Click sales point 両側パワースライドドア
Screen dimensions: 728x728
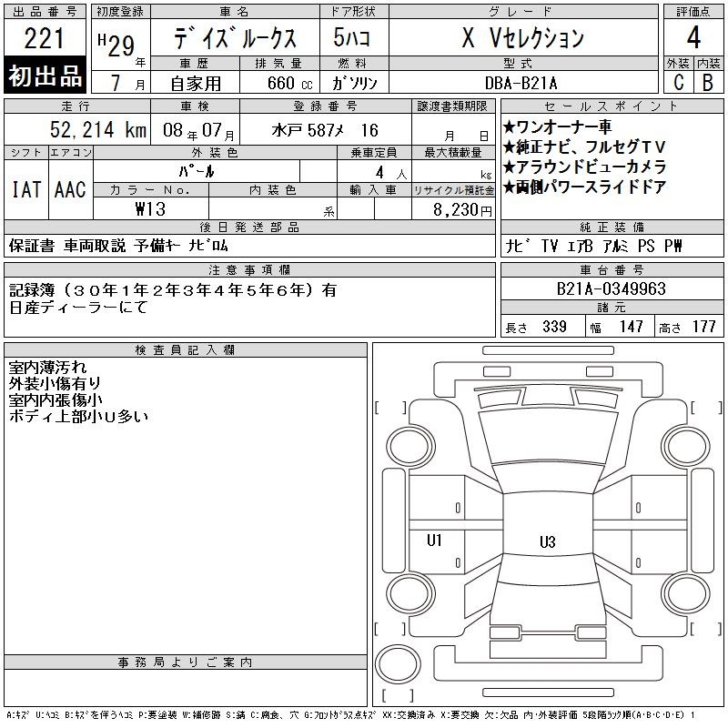click(584, 187)
